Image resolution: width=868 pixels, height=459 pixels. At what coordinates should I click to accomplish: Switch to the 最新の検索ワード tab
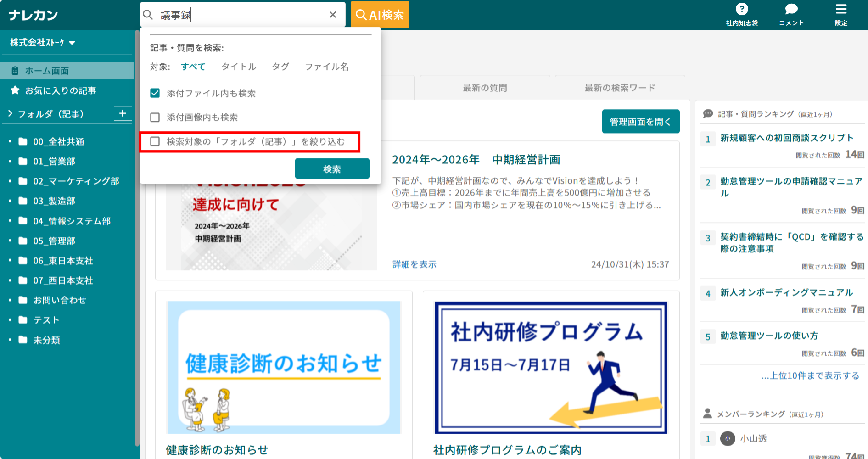(619, 87)
